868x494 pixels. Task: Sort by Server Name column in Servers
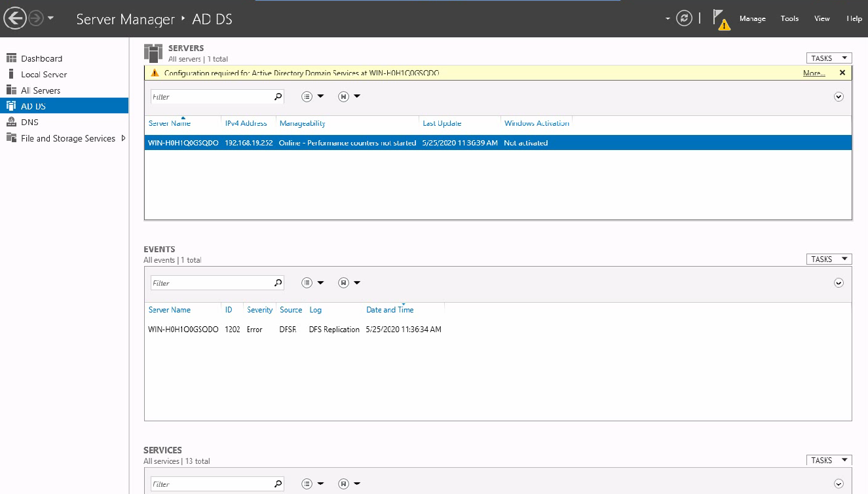click(x=170, y=123)
